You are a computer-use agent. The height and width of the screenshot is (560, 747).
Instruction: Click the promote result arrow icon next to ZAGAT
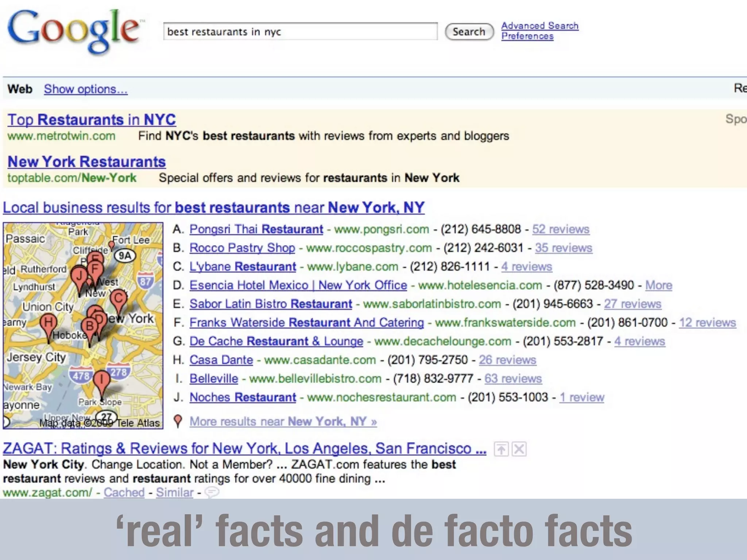pos(501,449)
